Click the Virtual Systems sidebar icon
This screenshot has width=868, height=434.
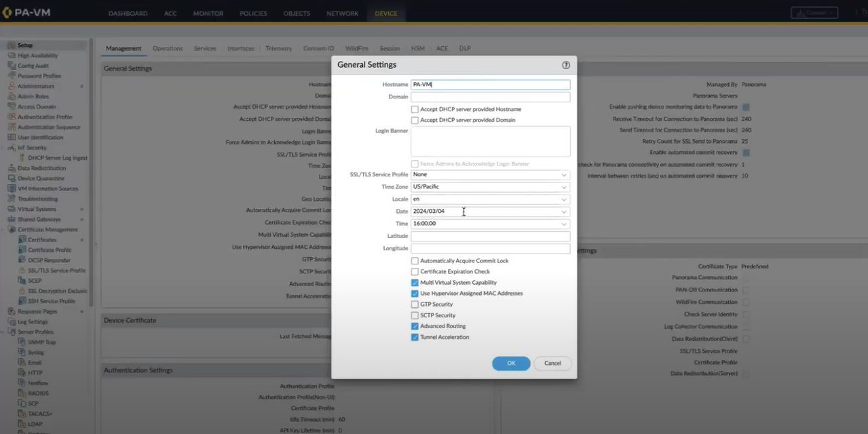(12, 209)
